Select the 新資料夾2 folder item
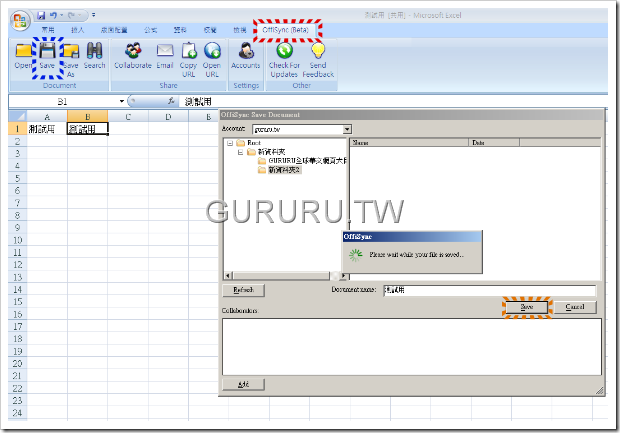 click(284, 170)
